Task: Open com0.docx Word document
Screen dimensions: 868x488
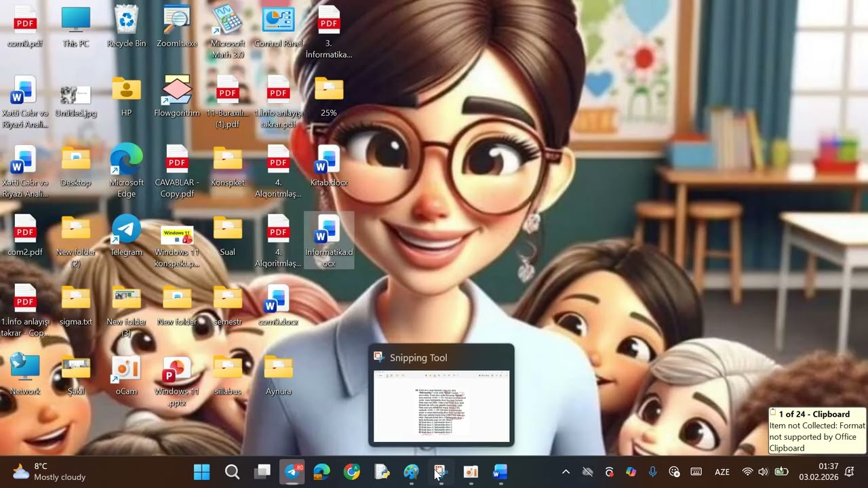Action: (278, 306)
